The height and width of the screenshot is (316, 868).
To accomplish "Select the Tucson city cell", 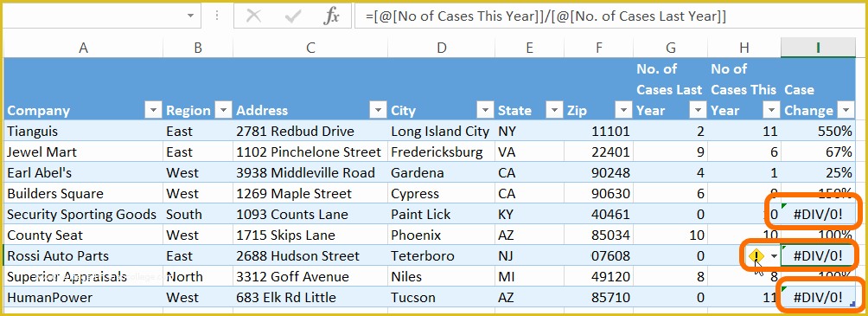I will click(441, 297).
